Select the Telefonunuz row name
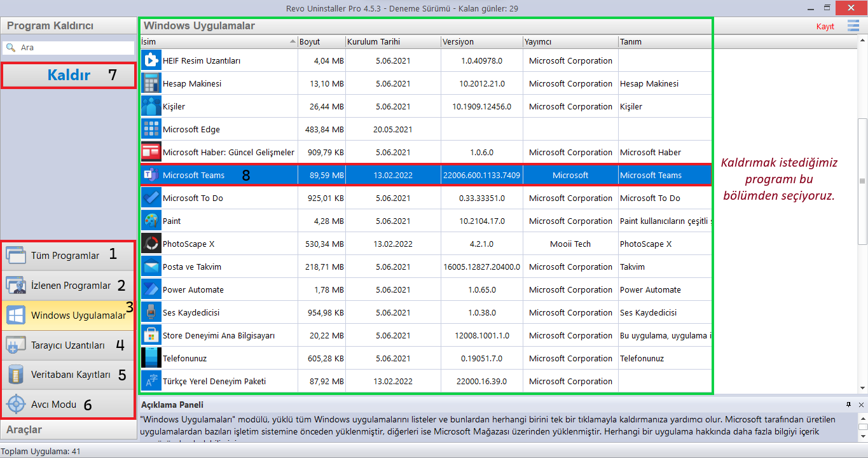Image resolution: width=868 pixels, height=458 pixels. click(x=185, y=358)
